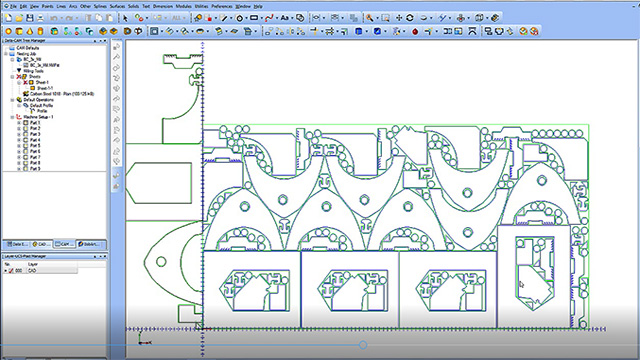Open the Help menu
The height and width of the screenshot is (360, 640).
click(x=258, y=7)
